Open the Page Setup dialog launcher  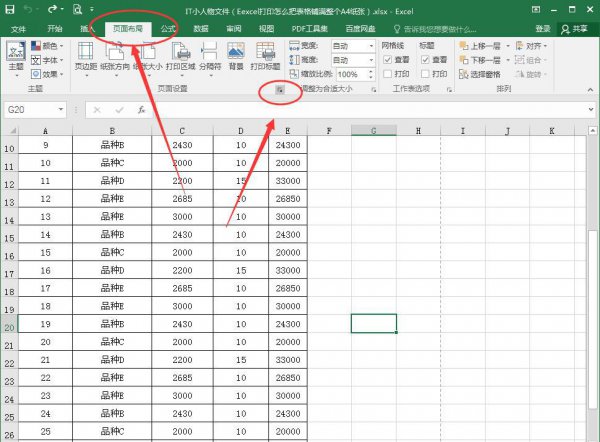[x=280, y=90]
